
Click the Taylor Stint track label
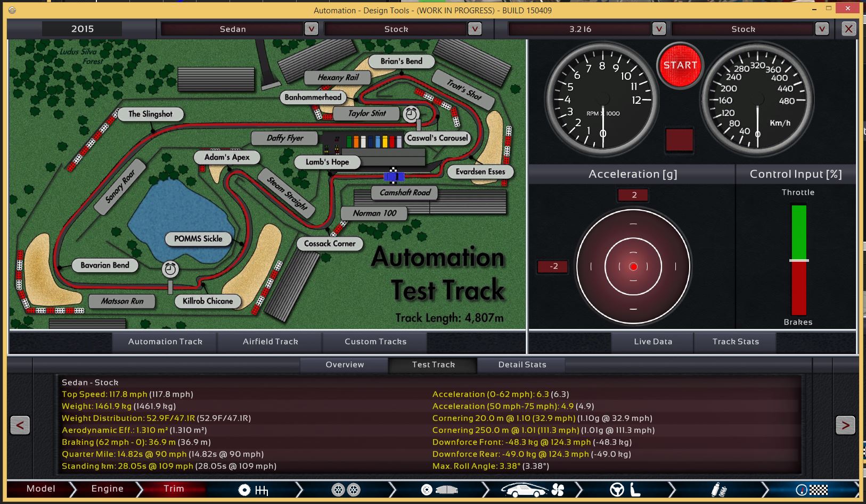pos(367,113)
